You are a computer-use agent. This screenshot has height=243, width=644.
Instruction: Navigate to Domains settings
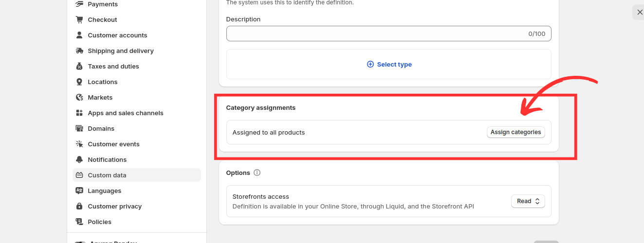pos(101,128)
